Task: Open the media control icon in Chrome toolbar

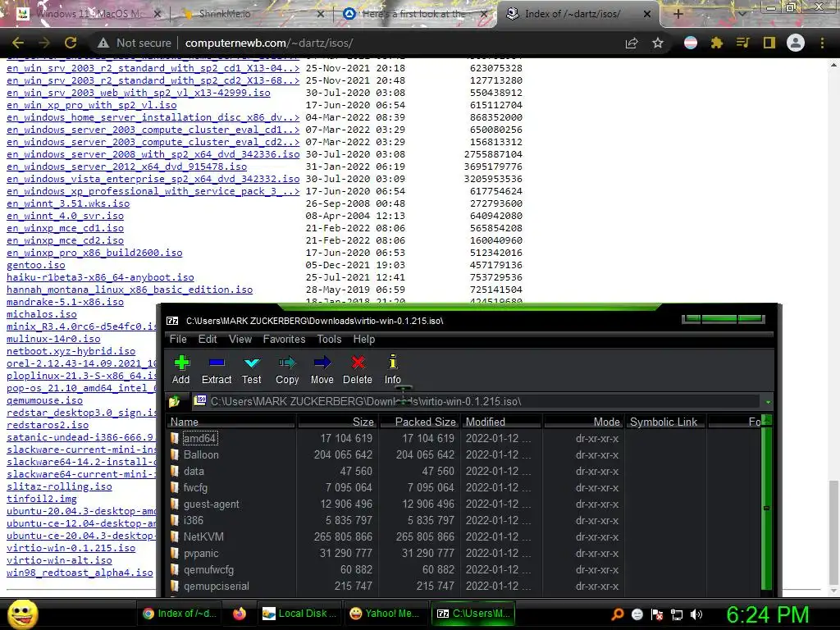Action: click(742, 43)
